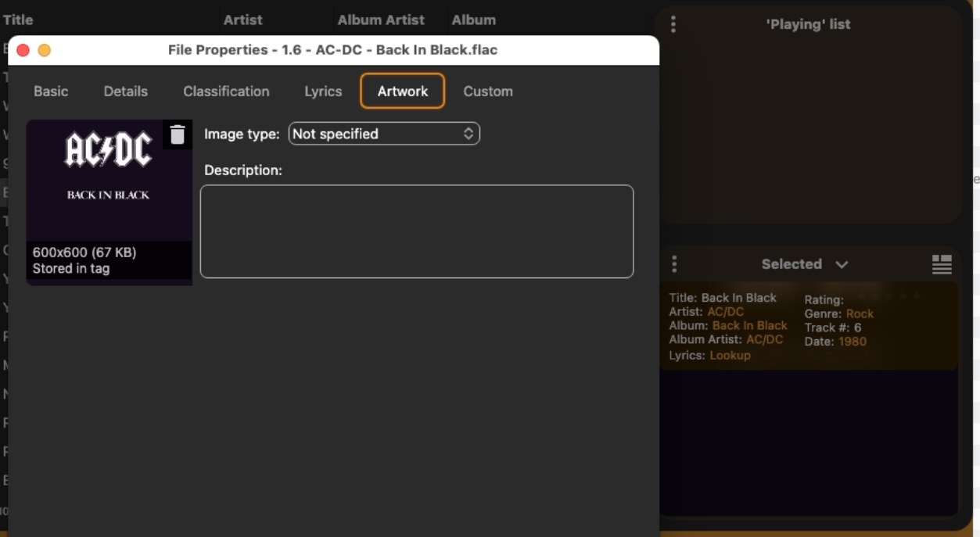Image resolution: width=980 pixels, height=537 pixels.
Task: Go to the Classification tab
Action: click(x=226, y=91)
